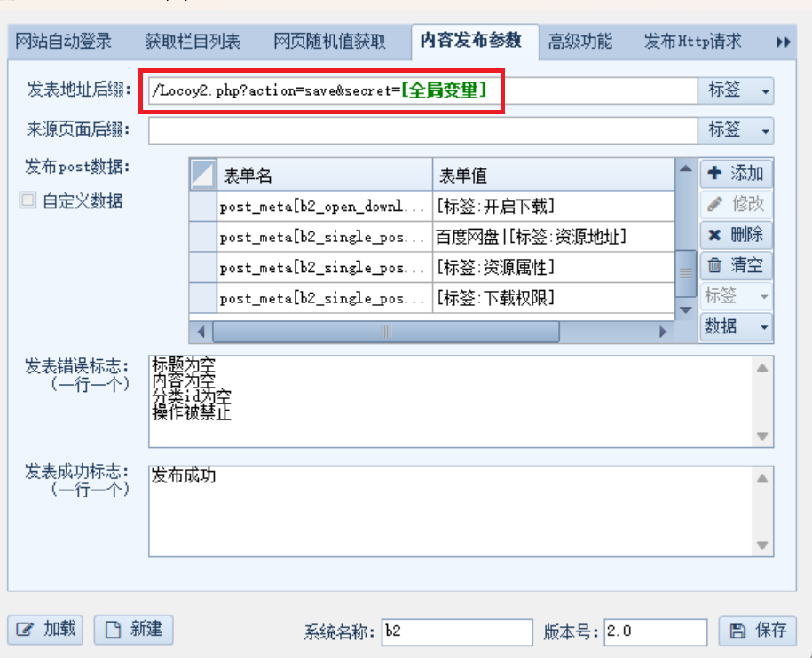Click scroll-down arrow of 发表错误标志 box
This screenshot has width=812, height=658.
(x=762, y=436)
